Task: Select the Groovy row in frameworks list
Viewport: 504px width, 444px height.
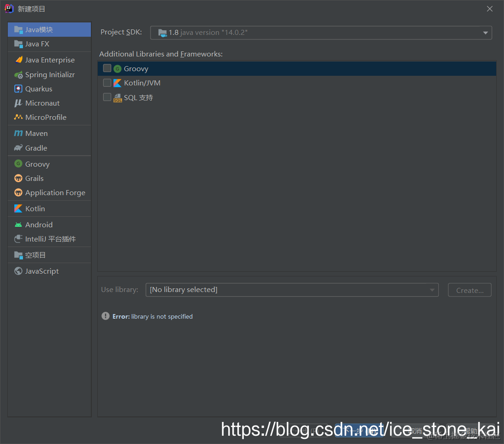Action: point(297,68)
